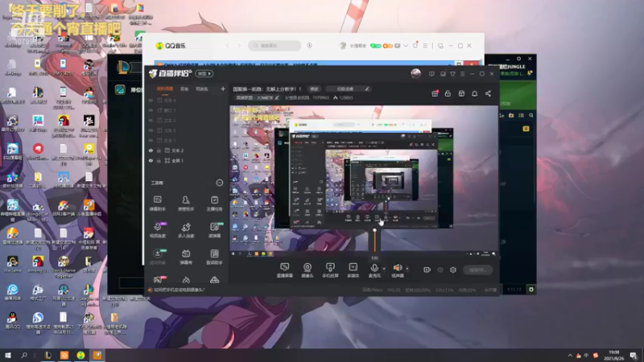Click the start streaming button at bottom right

477,269
